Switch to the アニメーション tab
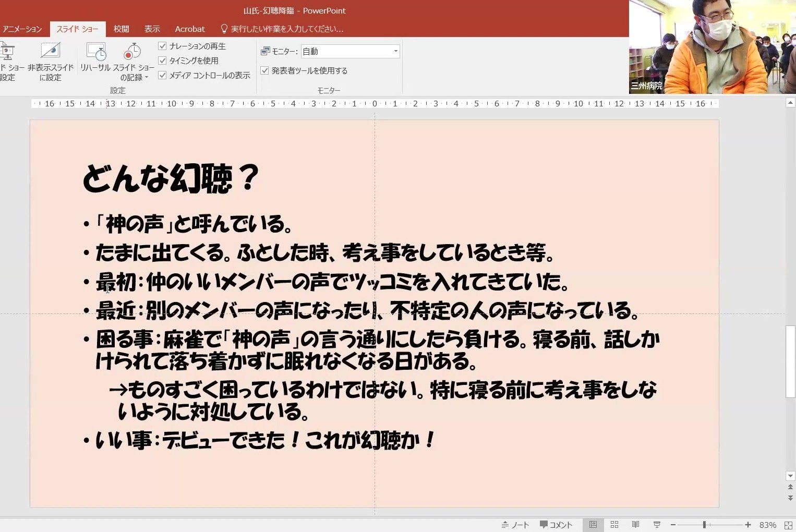 point(22,29)
